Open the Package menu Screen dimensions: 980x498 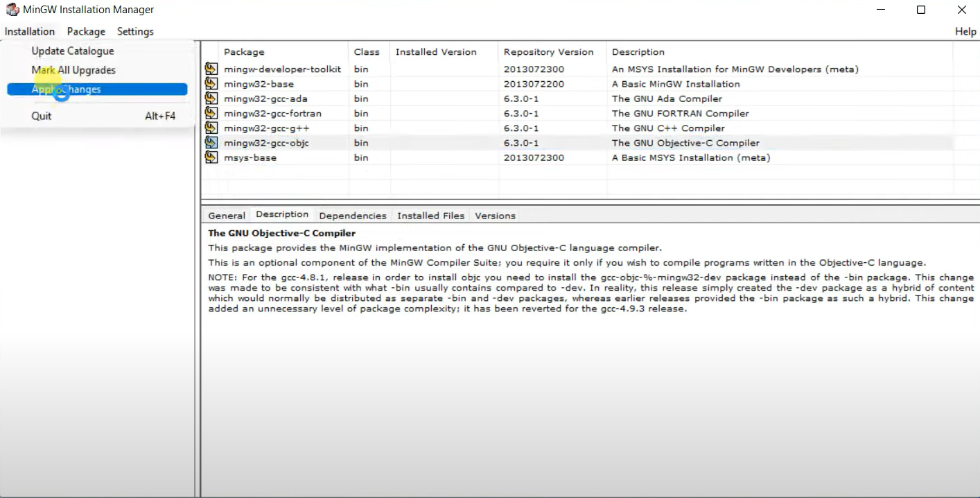(86, 31)
